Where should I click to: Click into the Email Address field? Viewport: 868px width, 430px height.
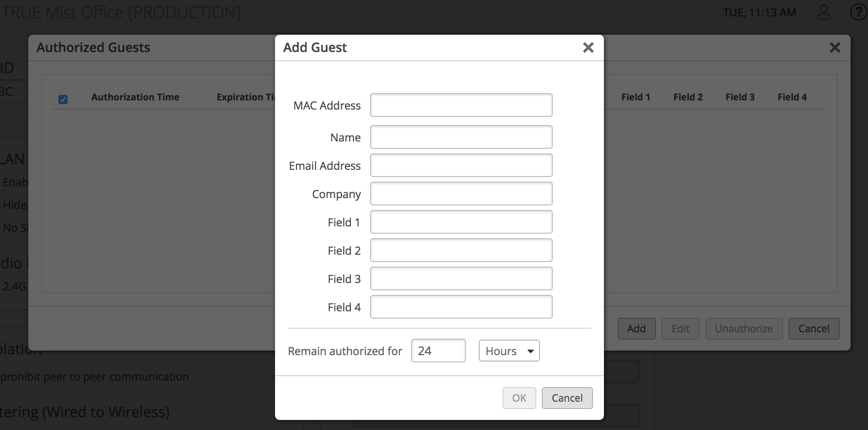[x=461, y=166]
